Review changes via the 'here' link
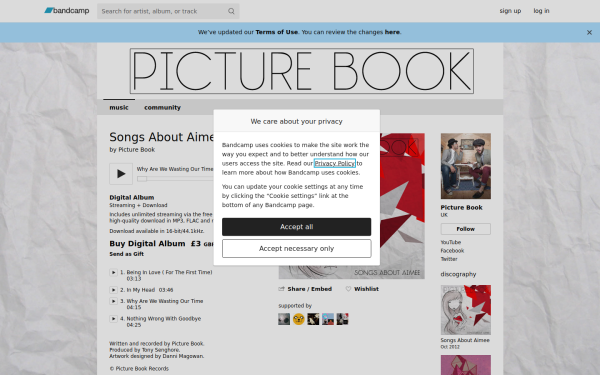The image size is (600, 375). pos(392,32)
